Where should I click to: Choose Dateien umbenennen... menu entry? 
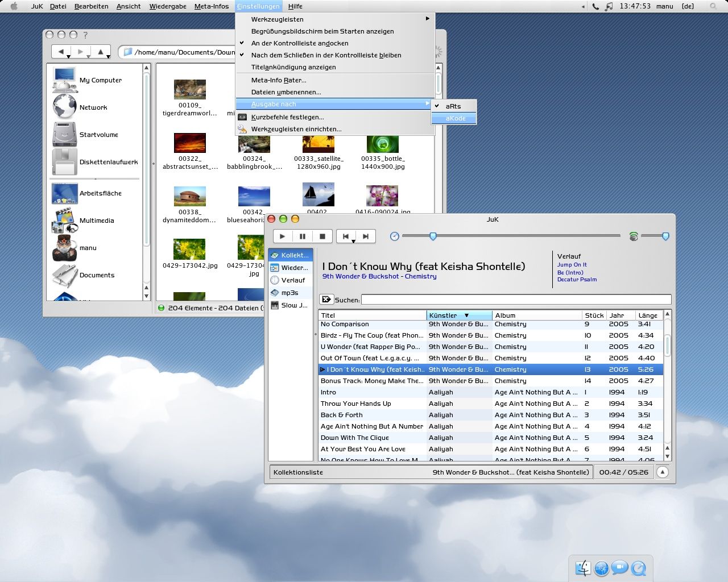[x=335, y=92]
